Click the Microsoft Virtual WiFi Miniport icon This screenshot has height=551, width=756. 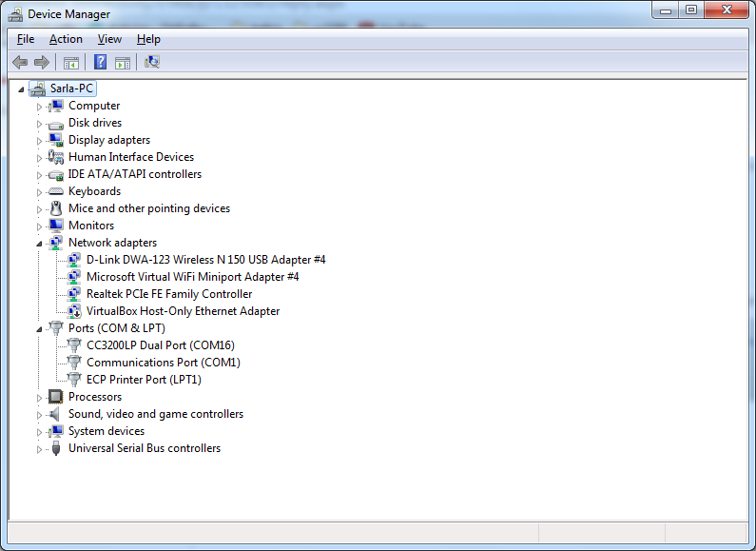coord(74,277)
